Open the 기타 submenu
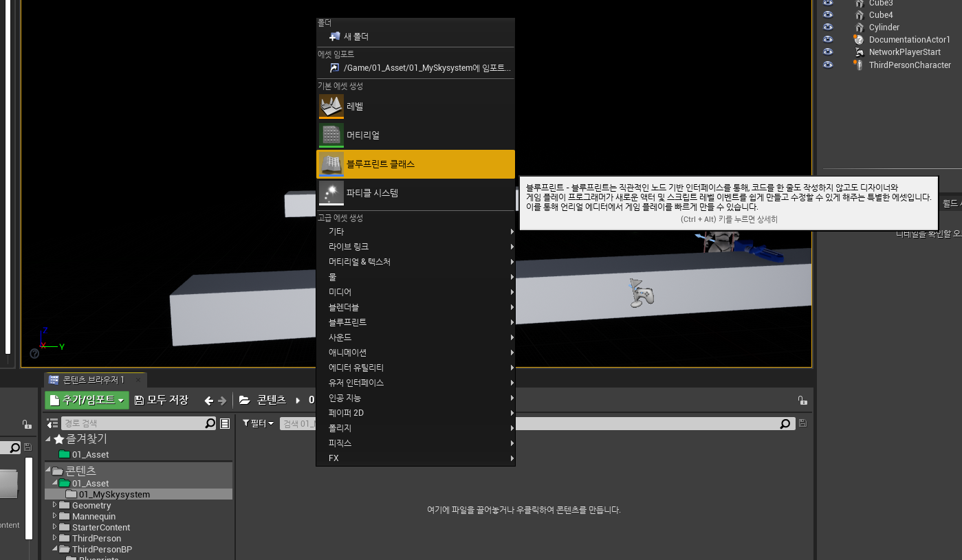This screenshot has width=962, height=560. (x=415, y=232)
